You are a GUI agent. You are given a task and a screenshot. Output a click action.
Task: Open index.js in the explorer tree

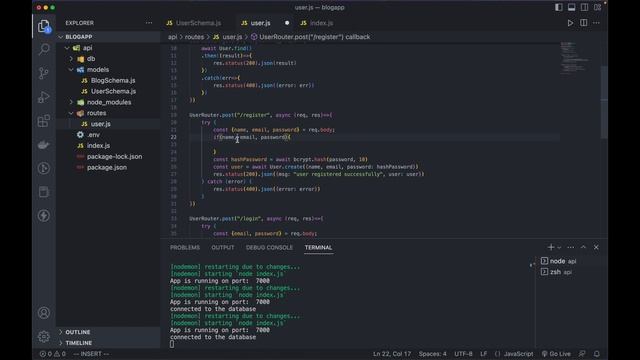tap(108, 146)
